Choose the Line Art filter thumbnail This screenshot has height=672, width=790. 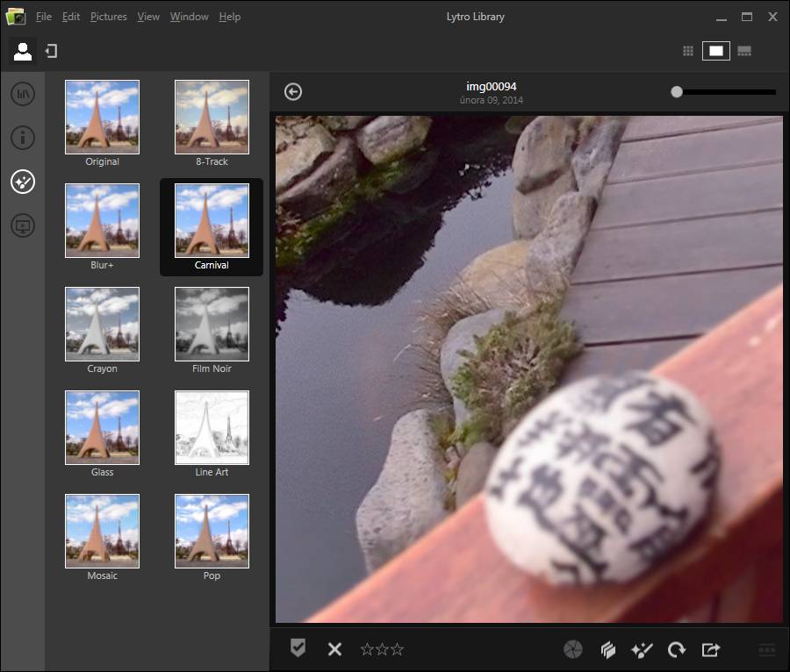tap(212, 428)
